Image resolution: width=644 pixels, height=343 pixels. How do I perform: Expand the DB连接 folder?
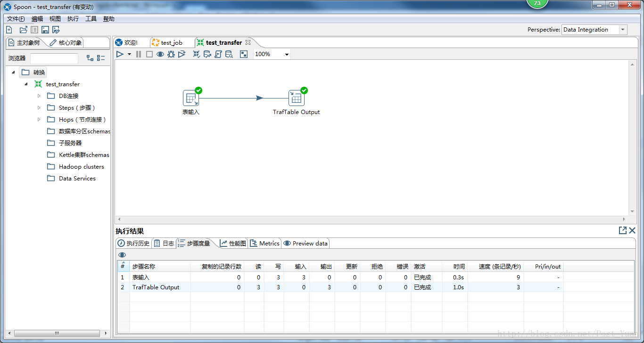click(x=39, y=96)
